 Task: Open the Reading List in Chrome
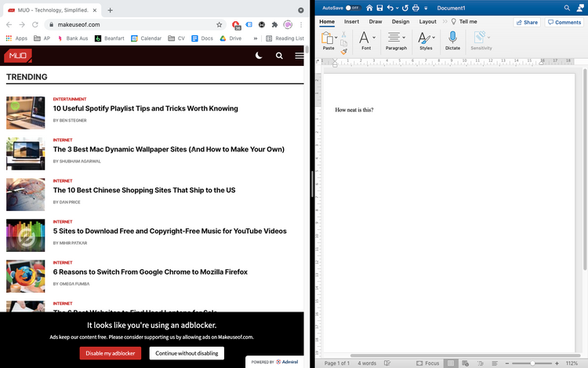[x=285, y=38]
